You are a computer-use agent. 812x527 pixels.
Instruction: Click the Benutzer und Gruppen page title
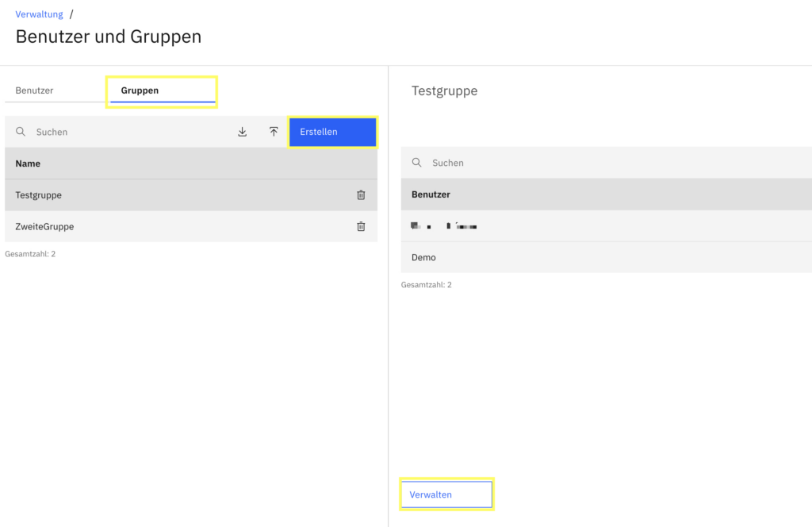(x=108, y=37)
